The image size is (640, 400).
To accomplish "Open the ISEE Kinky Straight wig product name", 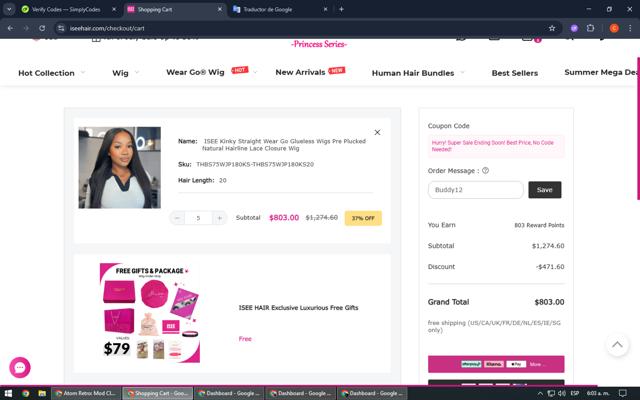I will [x=284, y=145].
